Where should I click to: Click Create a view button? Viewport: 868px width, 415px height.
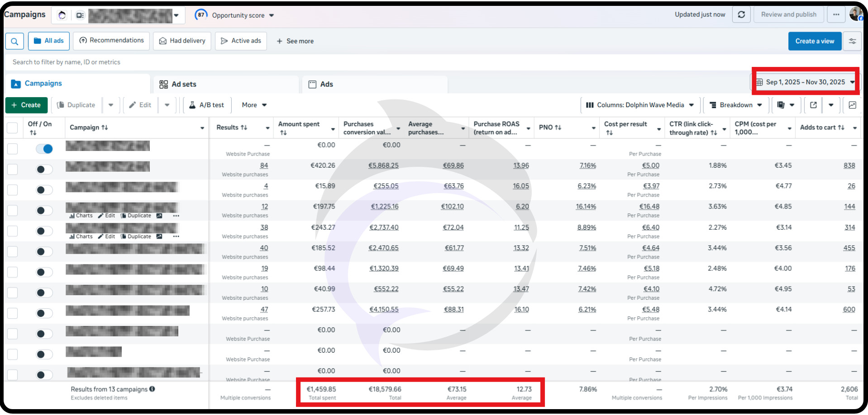click(x=815, y=41)
